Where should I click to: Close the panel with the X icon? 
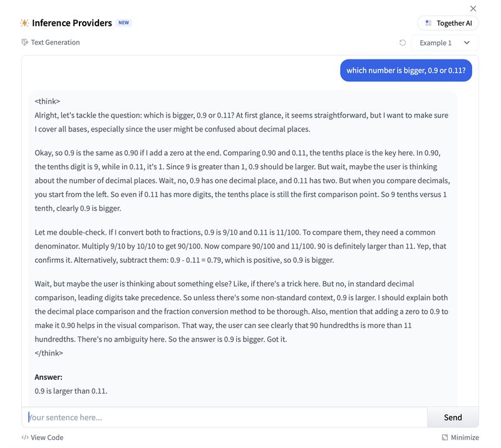(473, 9)
